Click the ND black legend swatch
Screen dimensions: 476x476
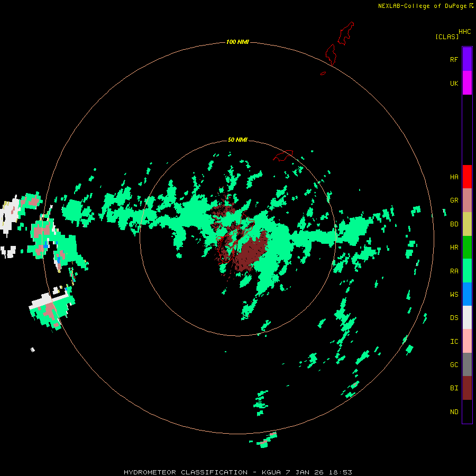coord(467,411)
